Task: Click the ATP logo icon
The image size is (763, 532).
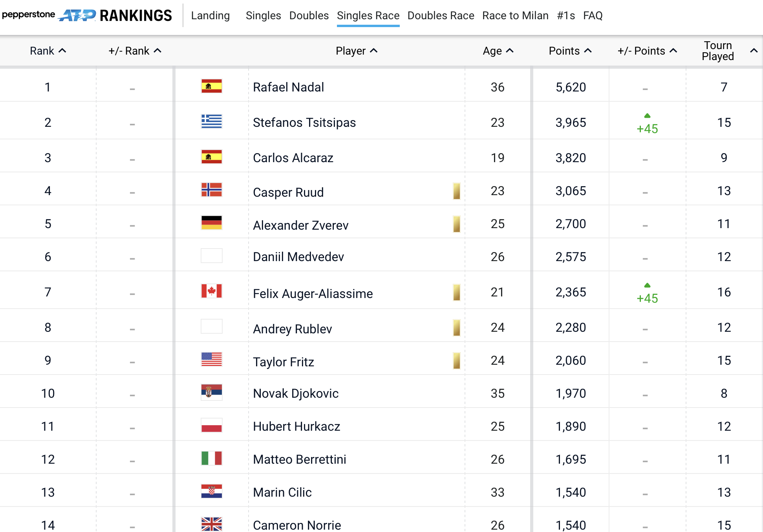Action: (77, 16)
